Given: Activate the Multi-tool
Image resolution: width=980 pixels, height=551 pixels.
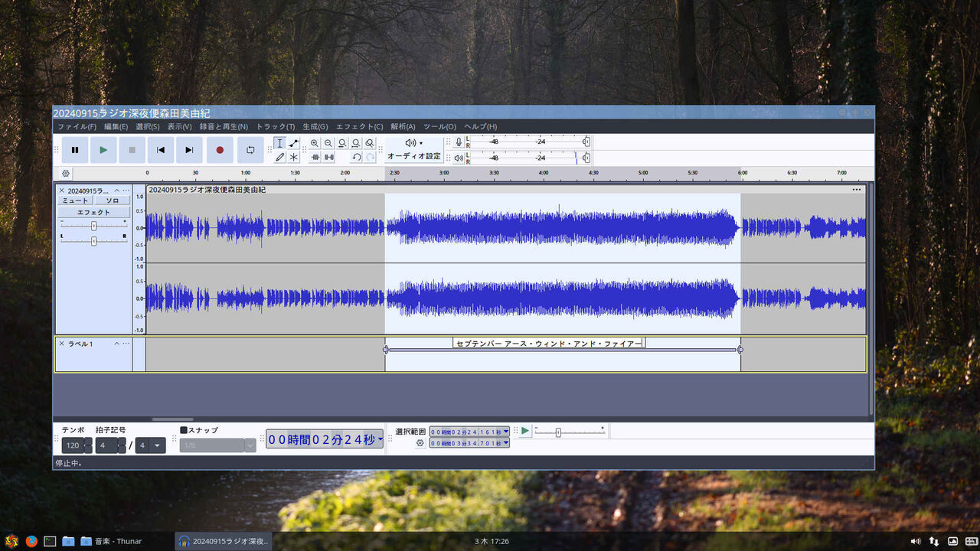Looking at the screenshot, I should 294,157.
